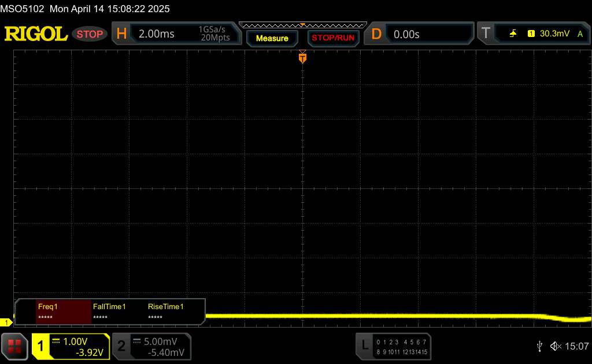Screen dimensions: 592x364
Task: Click the 20Mpts memory depth readout
Action: coord(215,38)
